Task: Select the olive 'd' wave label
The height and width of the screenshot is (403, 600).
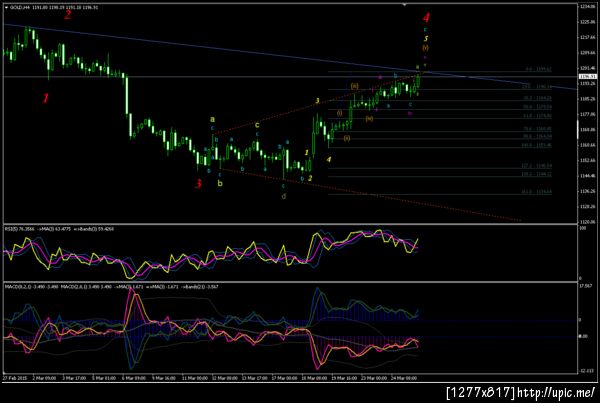Action: [284, 196]
